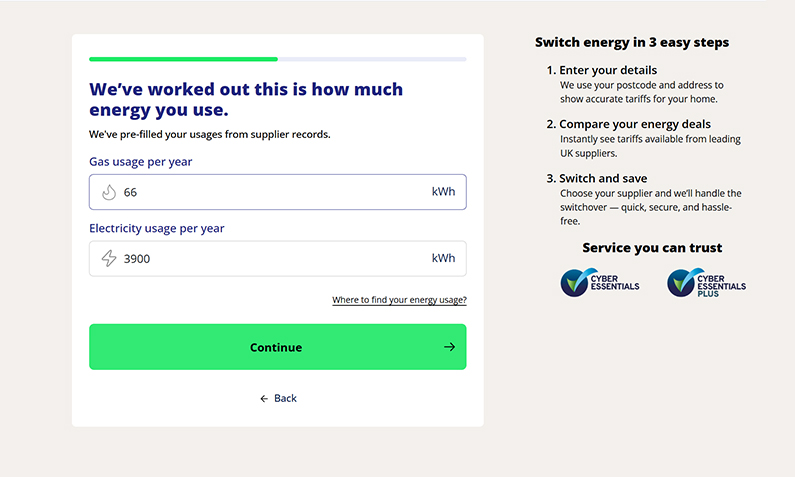Click the Cyber Essentials Plus badge
This screenshot has height=477, width=795.
[x=706, y=283]
